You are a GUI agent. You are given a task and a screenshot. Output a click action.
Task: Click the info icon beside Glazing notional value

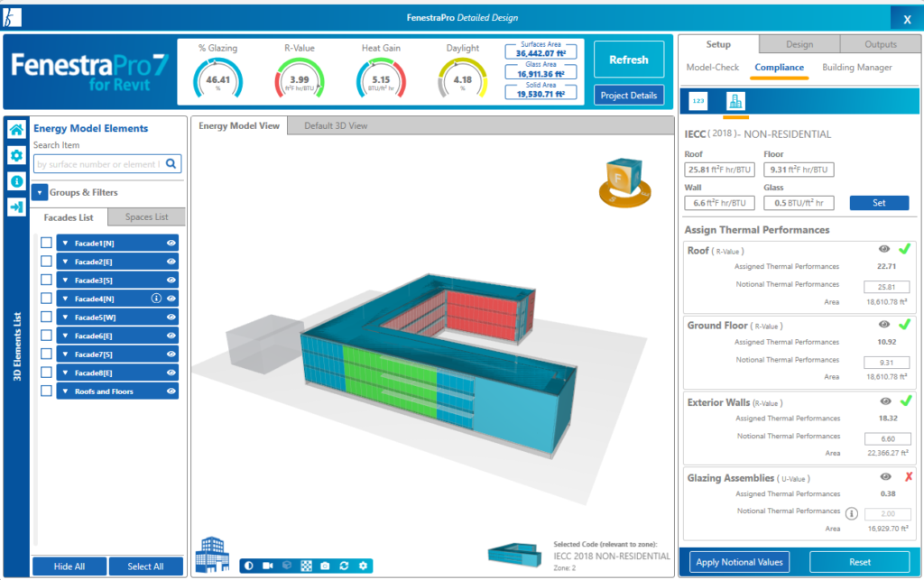(852, 513)
